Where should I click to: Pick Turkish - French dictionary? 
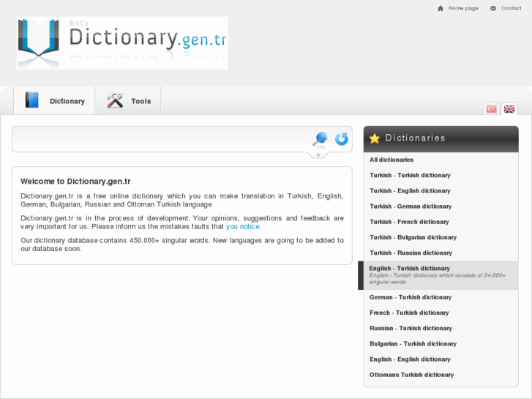(x=409, y=222)
